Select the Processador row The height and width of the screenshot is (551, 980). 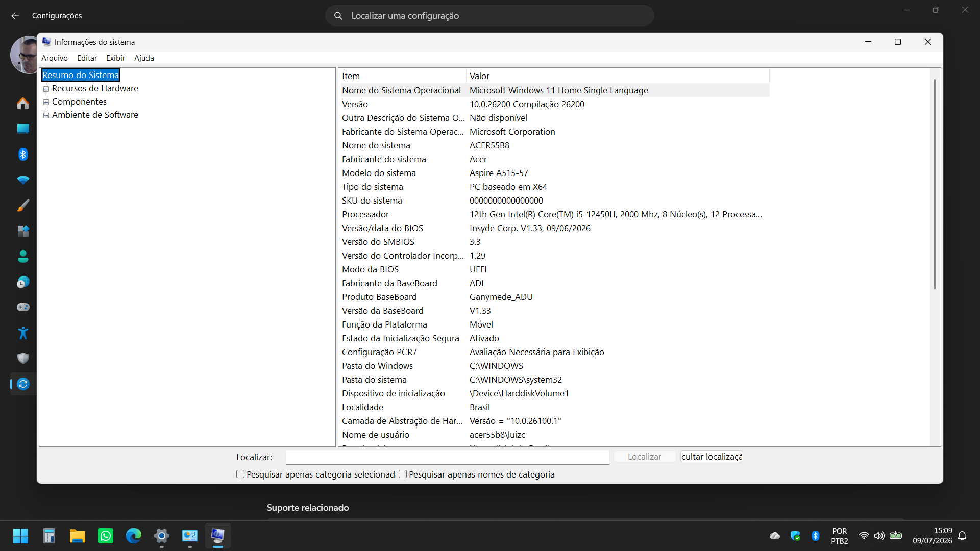(x=555, y=214)
